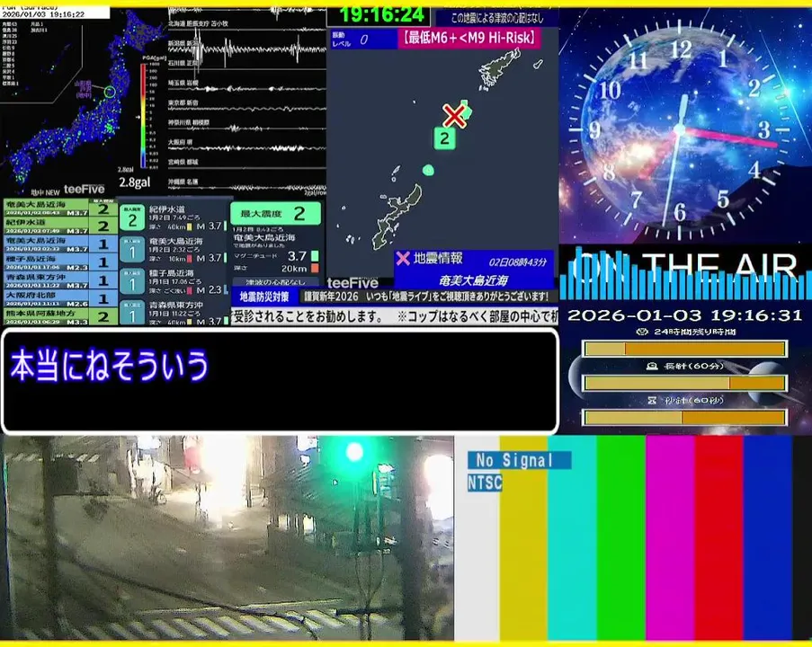Click the magenta bar in NTSC test pattern
The height and width of the screenshot is (647, 812).
click(670, 538)
